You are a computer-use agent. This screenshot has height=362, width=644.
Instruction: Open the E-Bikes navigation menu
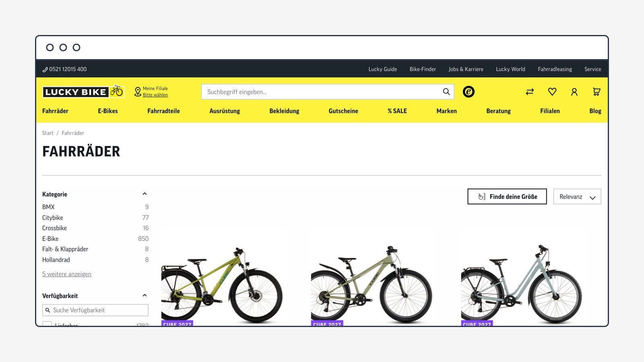coord(108,111)
